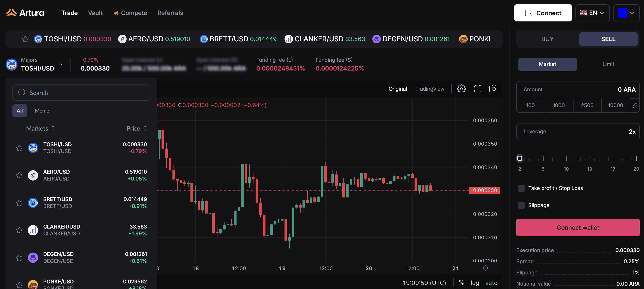Collapse the TOSHI/USD market selector
The image size is (644, 289).
point(60,65)
